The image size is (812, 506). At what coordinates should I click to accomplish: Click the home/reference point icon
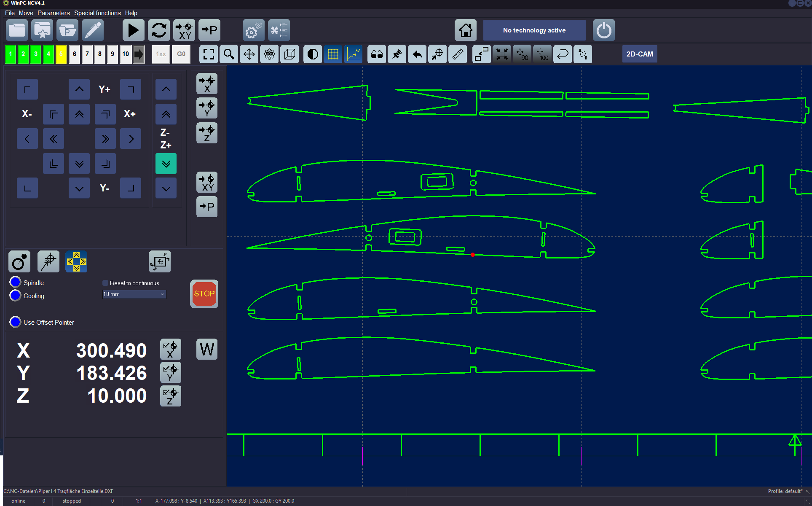[x=465, y=30]
